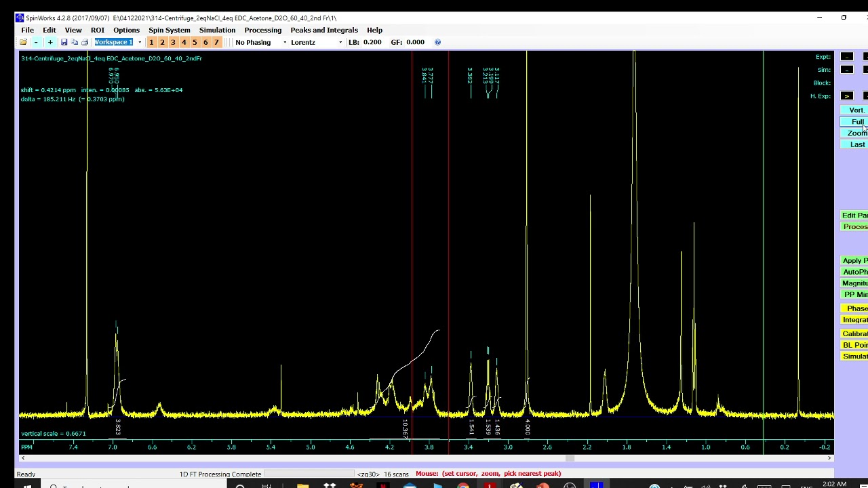
Task: Click the Expt minus scale button
Action: [x=846, y=57]
